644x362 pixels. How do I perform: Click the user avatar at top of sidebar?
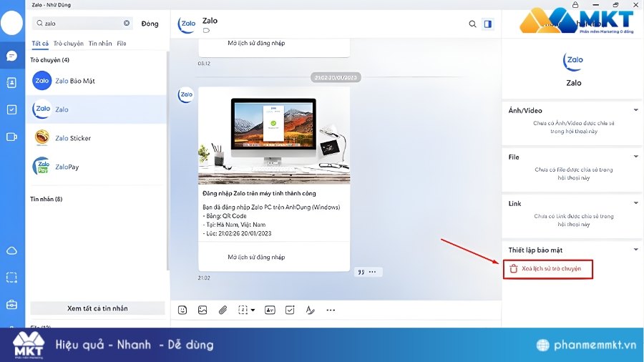[x=11, y=23]
